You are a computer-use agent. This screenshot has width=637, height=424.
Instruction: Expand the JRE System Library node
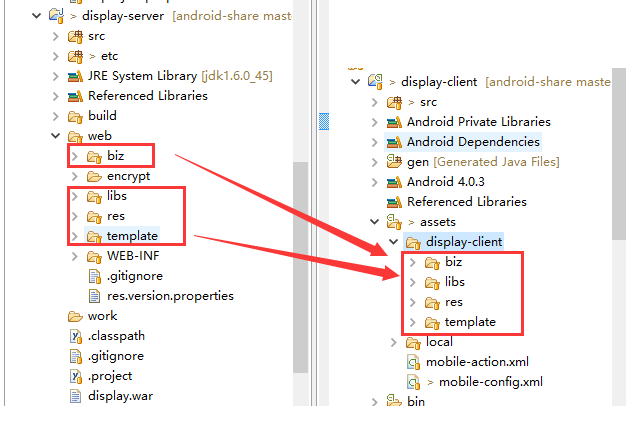pos(56,76)
